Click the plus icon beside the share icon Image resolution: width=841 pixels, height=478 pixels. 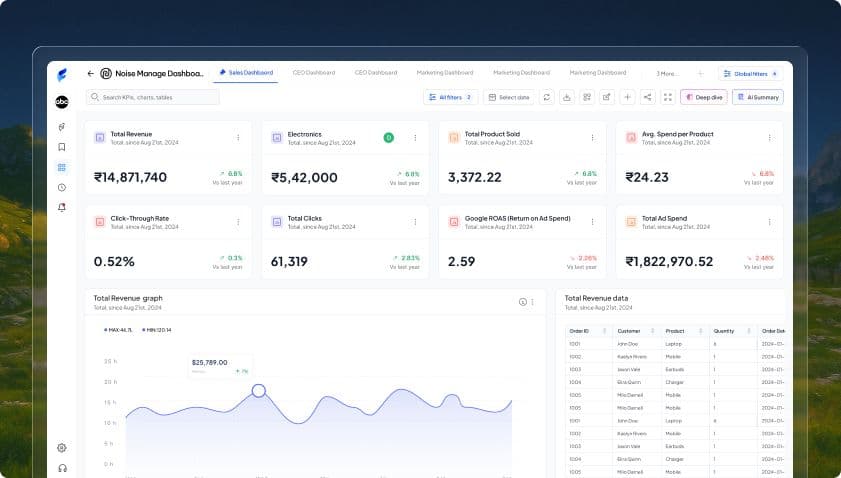tap(627, 97)
